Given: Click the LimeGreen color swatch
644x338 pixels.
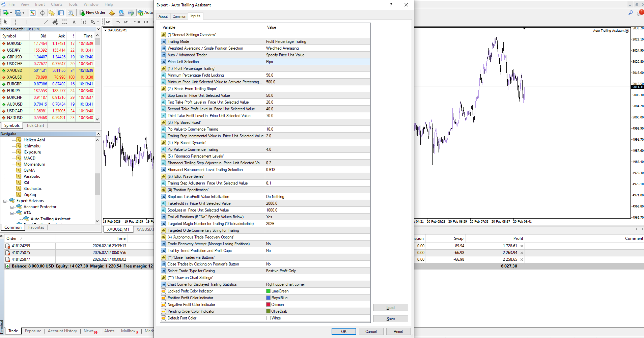Looking at the screenshot, I should [x=268, y=291].
